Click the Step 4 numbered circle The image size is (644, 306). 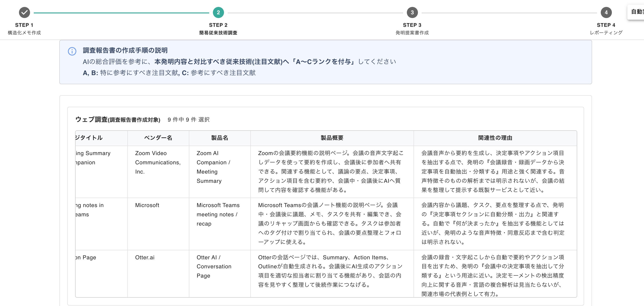pos(606,12)
